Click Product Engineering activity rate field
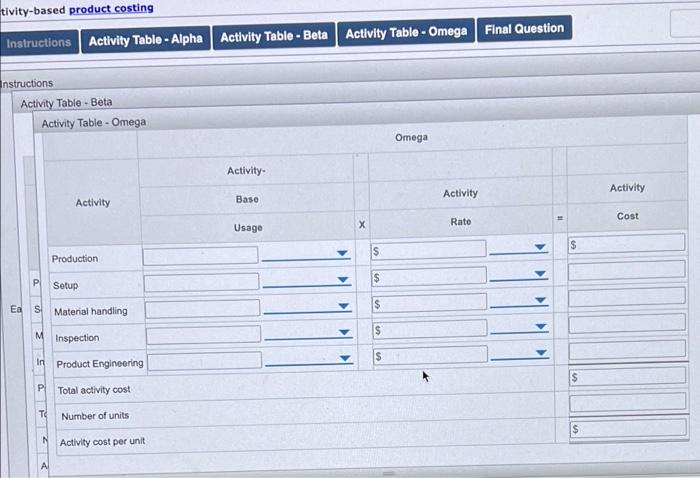Viewport: 700px width, 478px height. tap(431, 355)
